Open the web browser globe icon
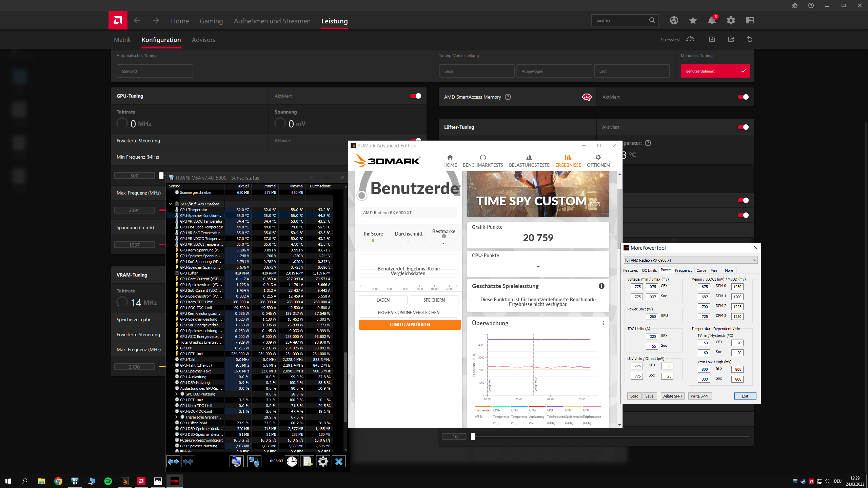Viewport: 868px width, 488px height. click(x=674, y=21)
